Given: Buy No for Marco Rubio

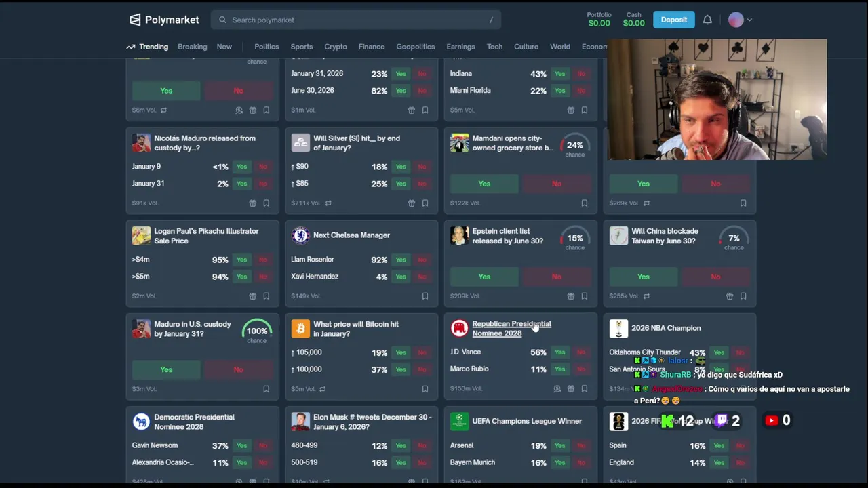Looking at the screenshot, I should coord(581,369).
